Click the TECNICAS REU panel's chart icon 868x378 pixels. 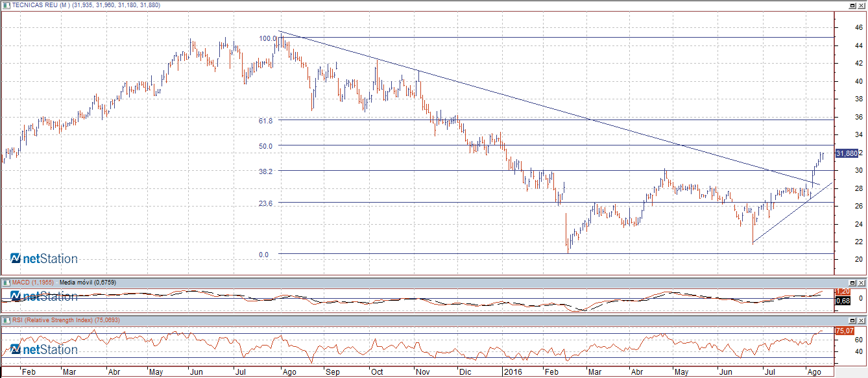point(6,5)
